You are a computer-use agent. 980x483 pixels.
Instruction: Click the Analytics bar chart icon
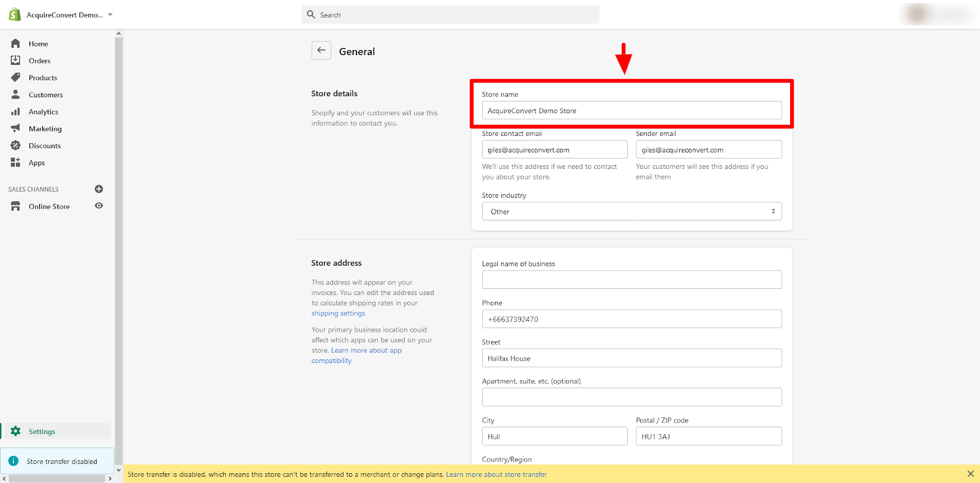pos(16,112)
